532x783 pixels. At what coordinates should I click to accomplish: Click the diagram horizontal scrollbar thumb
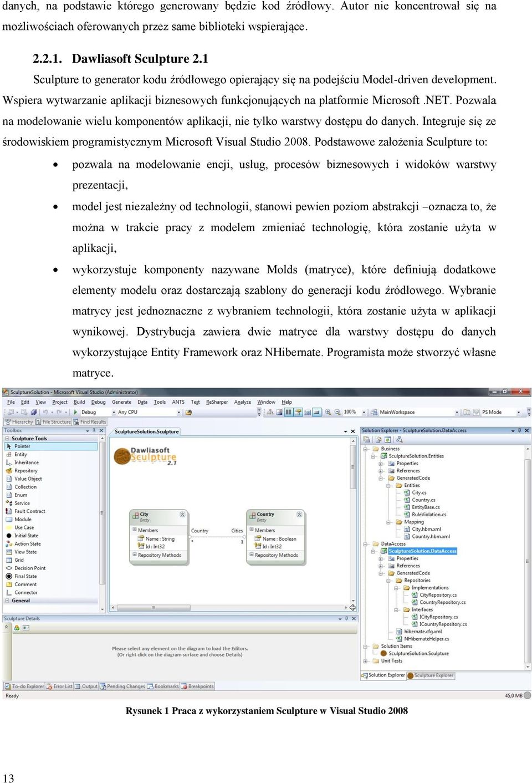click(154, 608)
